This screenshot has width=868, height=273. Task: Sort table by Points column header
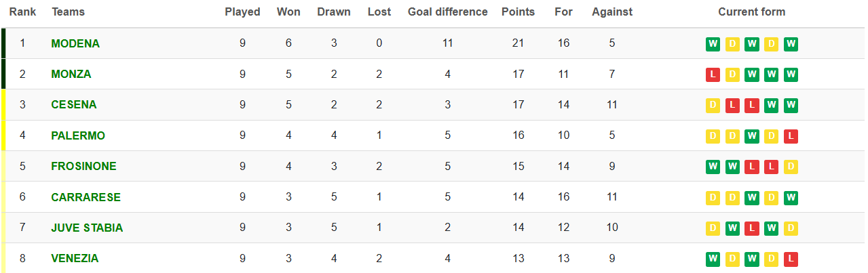pos(518,12)
